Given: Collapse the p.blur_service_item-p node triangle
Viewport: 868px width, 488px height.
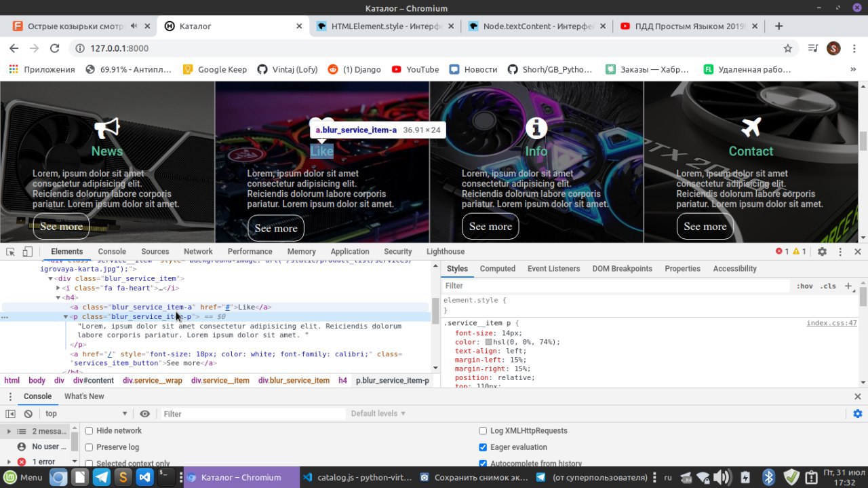Looking at the screenshot, I should pos(66,317).
